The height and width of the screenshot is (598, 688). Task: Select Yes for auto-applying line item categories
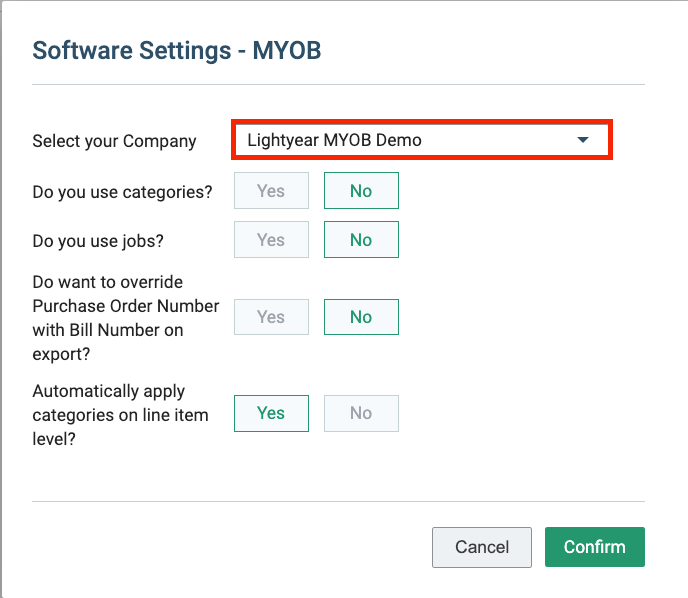[x=271, y=413]
